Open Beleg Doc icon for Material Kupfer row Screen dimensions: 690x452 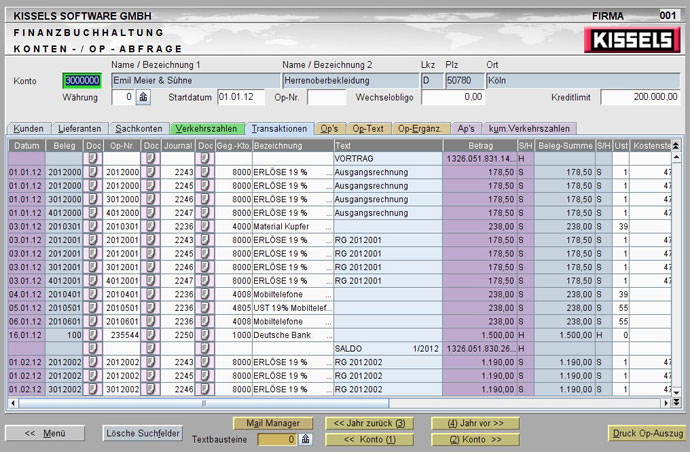[x=93, y=227]
